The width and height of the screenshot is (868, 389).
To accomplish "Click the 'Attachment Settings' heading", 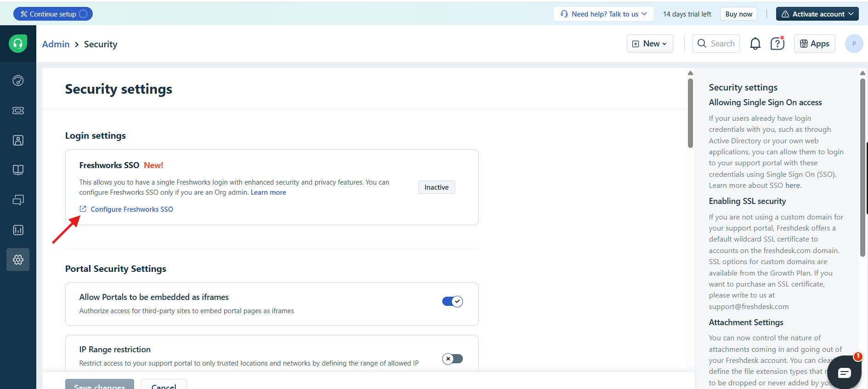I will click(746, 322).
